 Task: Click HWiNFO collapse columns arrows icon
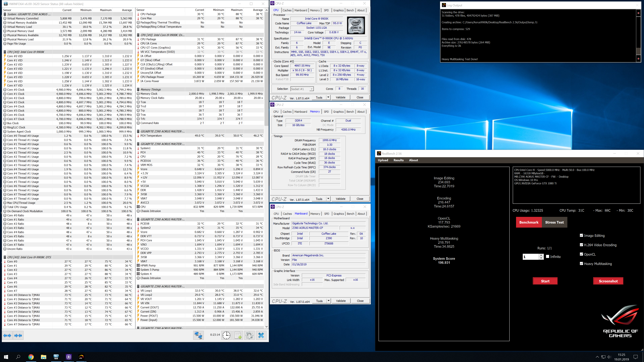click(18, 335)
